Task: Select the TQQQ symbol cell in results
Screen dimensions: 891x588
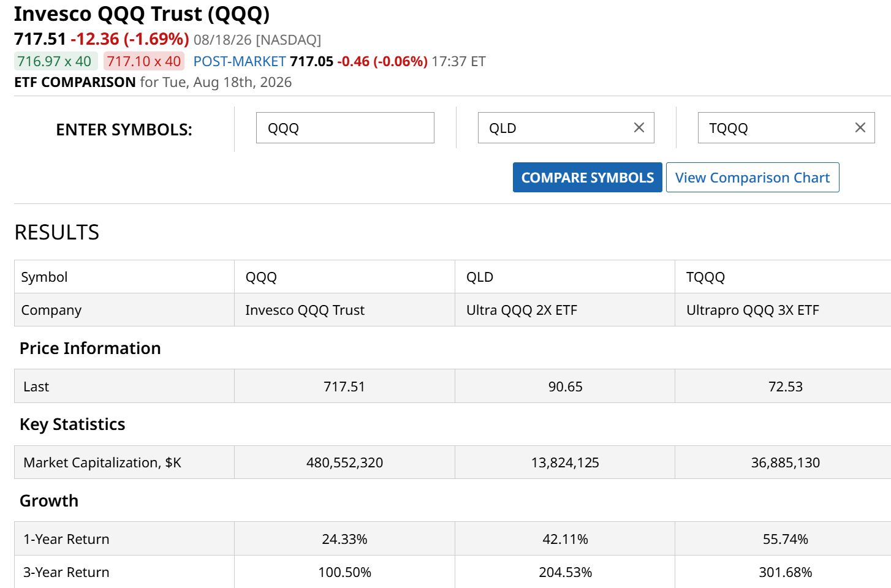Action: point(783,277)
